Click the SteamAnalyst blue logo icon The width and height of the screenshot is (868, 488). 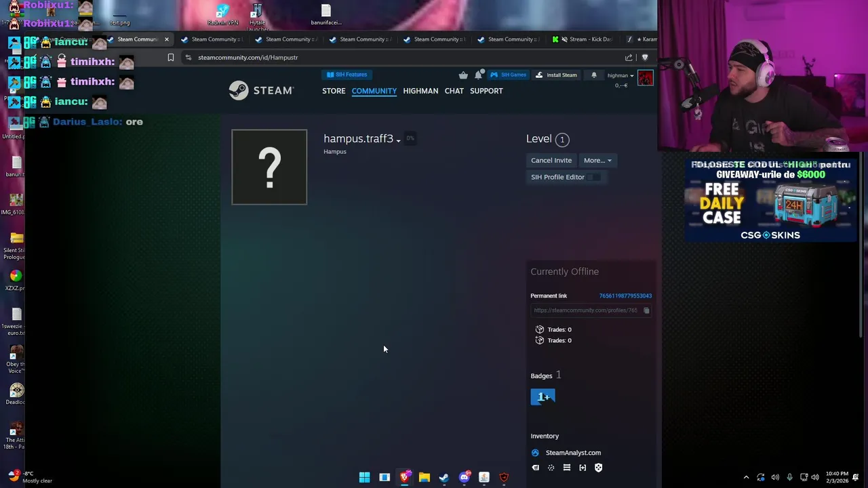[x=535, y=453]
